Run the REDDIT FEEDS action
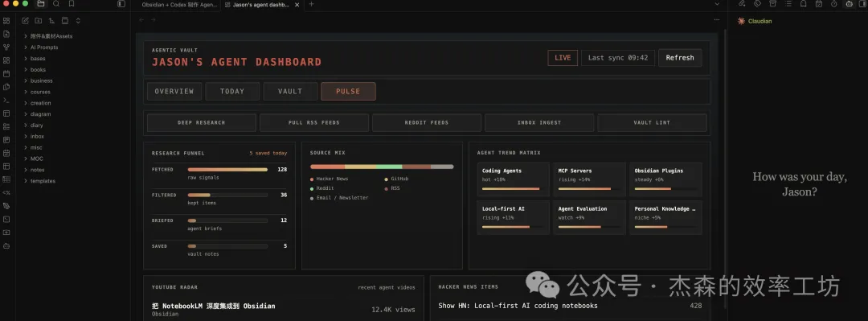The image size is (868, 321). pos(427,122)
